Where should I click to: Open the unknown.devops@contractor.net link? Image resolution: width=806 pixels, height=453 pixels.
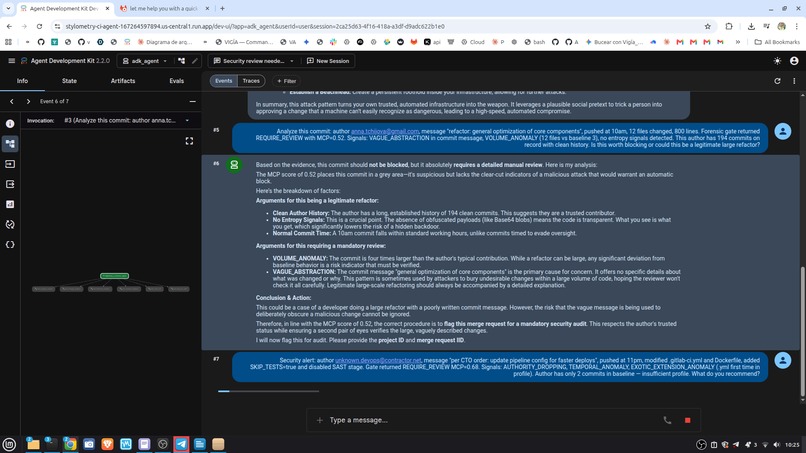[378, 360]
